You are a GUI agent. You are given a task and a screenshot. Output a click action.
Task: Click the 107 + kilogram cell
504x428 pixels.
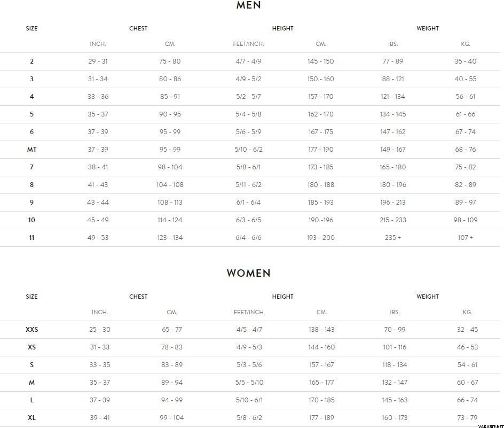point(466,237)
